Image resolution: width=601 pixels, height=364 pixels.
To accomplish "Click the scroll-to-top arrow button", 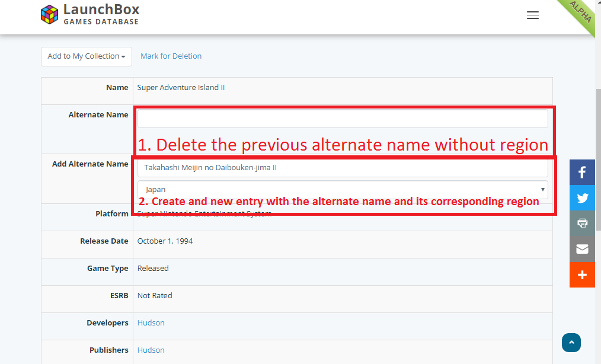I will pyautogui.click(x=571, y=343).
